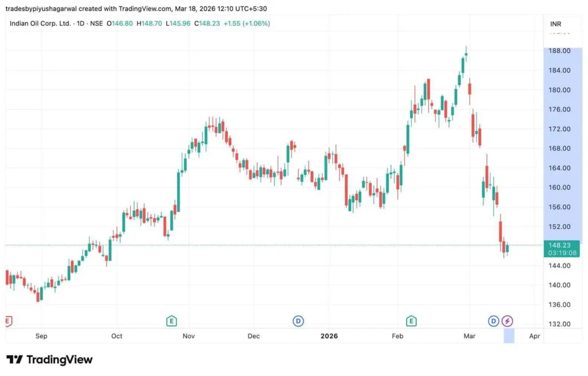Click the 2026 label on the time axis
Screen dimensions: 588x376
pos(330,336)
